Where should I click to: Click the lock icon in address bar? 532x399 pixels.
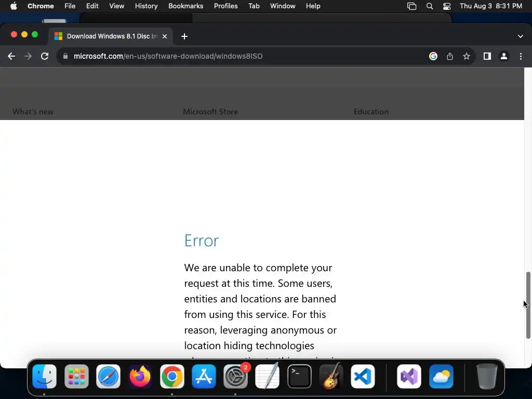point(65,56)
